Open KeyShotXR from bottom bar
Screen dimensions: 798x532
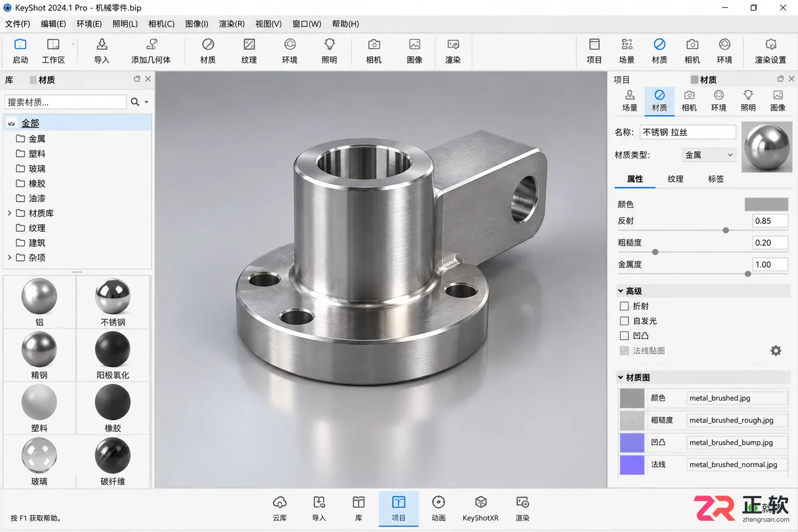480,509
